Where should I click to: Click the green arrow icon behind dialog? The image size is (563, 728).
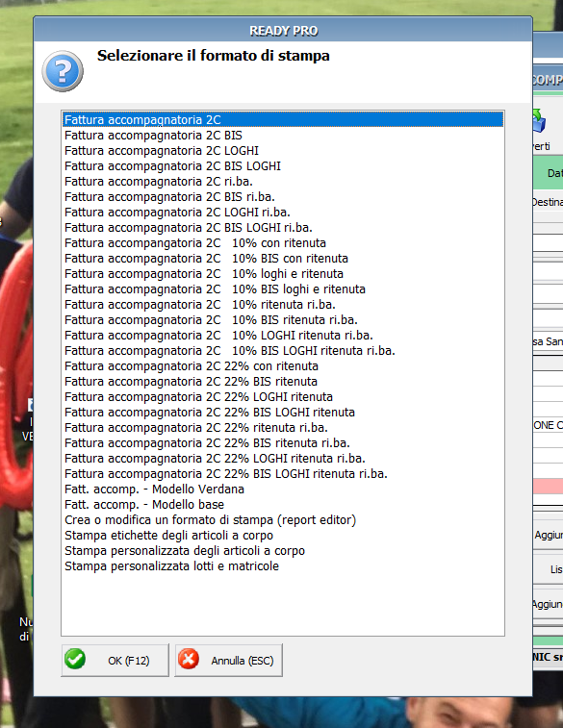[539, 121]
